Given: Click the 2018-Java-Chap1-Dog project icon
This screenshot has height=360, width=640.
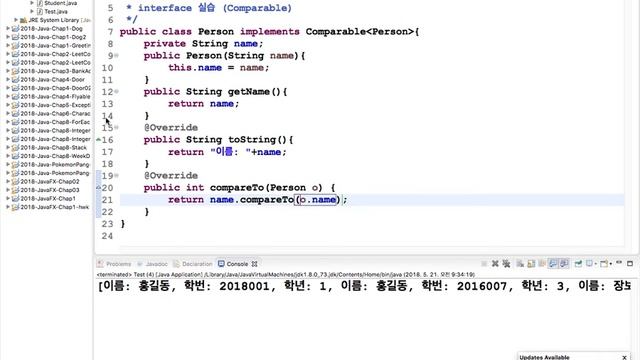Looking at the screenshot, I should point(15,29).
